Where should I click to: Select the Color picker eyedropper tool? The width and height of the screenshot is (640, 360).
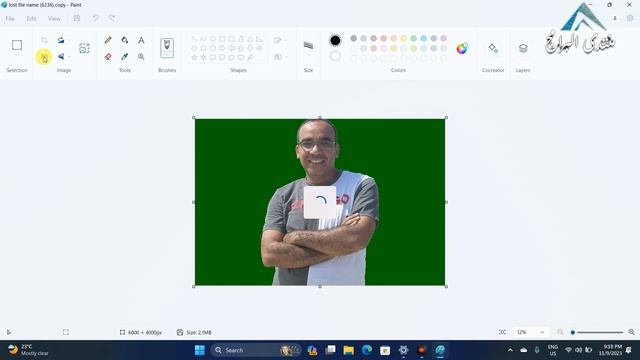(124, 57)
